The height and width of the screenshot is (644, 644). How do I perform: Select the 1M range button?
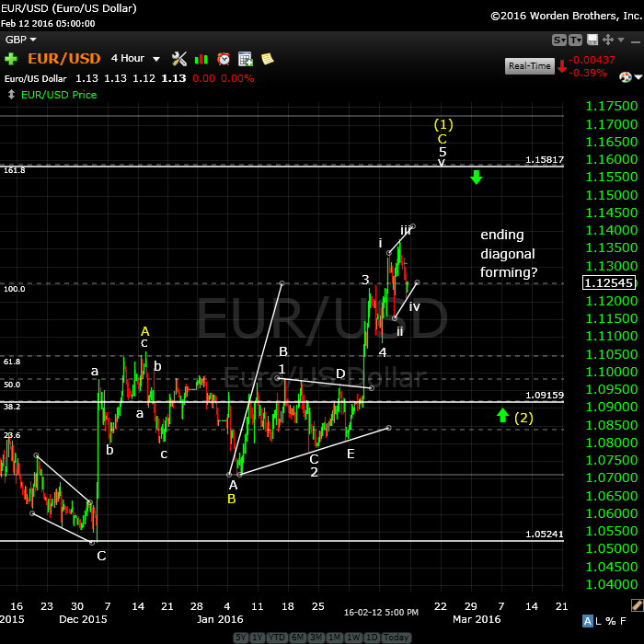click(335, 638)
